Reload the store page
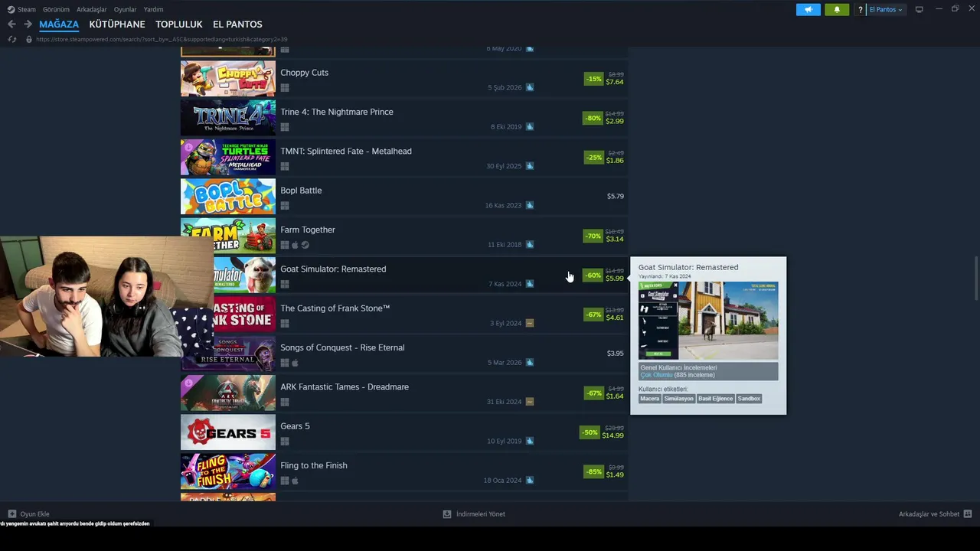 point(11,39)
